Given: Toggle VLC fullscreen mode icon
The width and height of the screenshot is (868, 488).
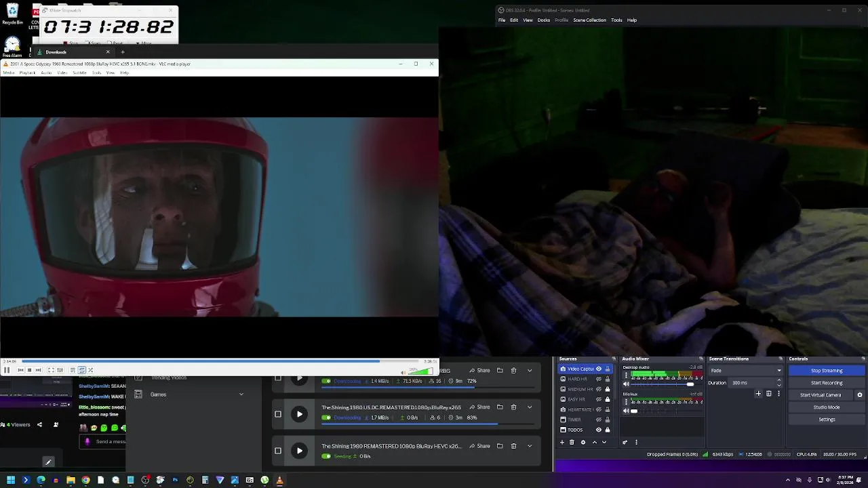Looking at the screenshot, I should coord(51,370).
